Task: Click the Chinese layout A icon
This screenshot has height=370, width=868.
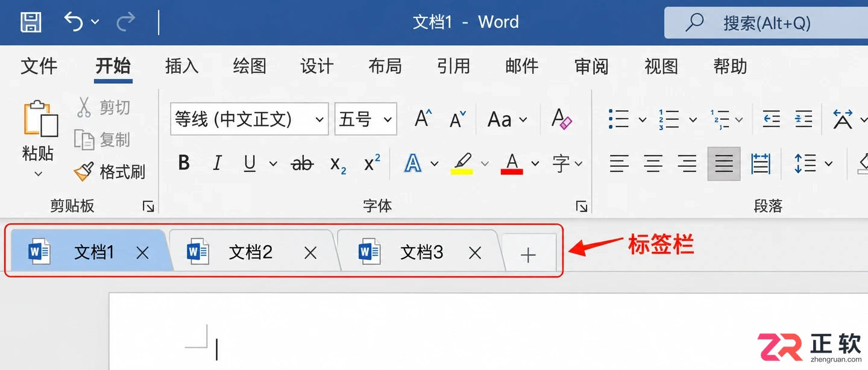Action: click(x=843, y=119)
